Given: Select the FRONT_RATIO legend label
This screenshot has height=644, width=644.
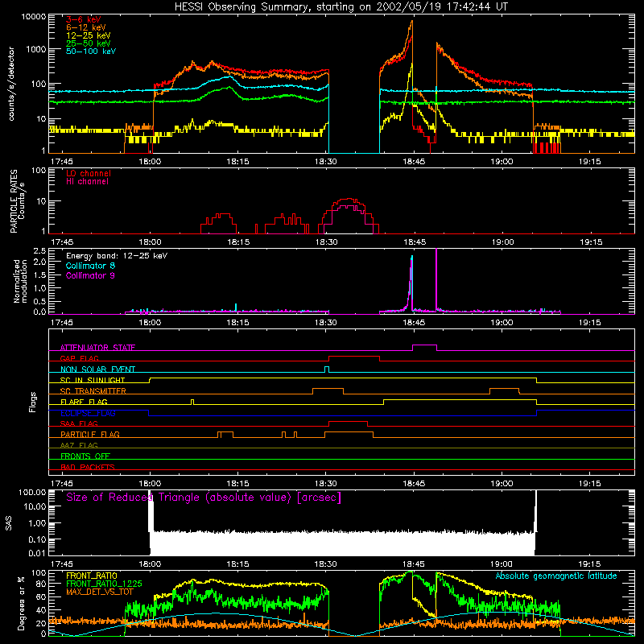Looking at the screenshot, I should (91, 576).
